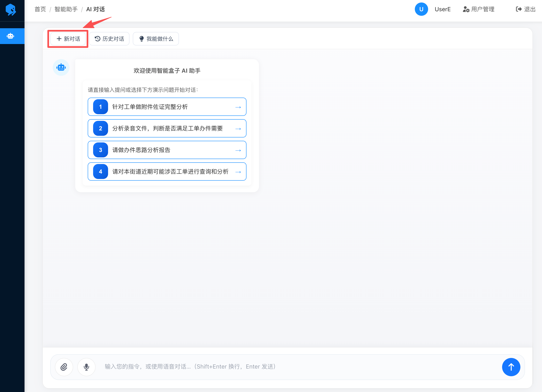Select demo question 分析录音文件，判断是否满足工单办件需要
This screenshot has width=542, height=392.
tap(167, 129)
